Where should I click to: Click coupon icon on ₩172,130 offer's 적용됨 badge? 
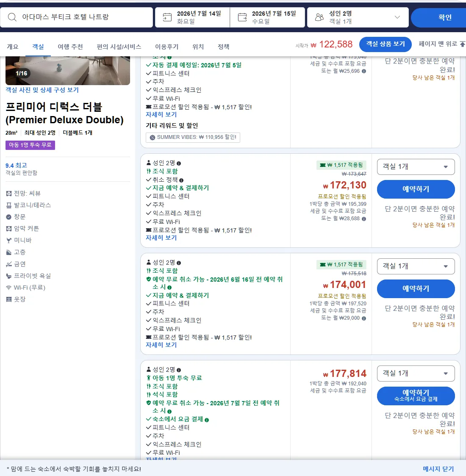tap(323, 165)
